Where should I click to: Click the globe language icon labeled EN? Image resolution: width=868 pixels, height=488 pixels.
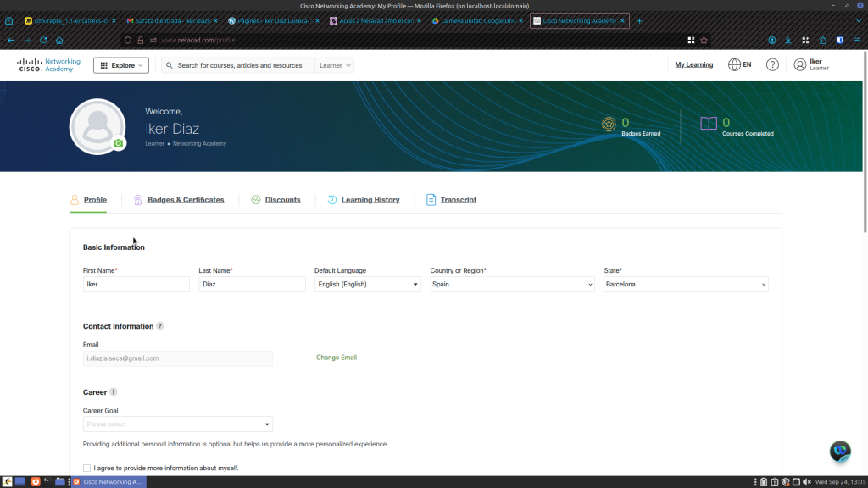point(734,65)
